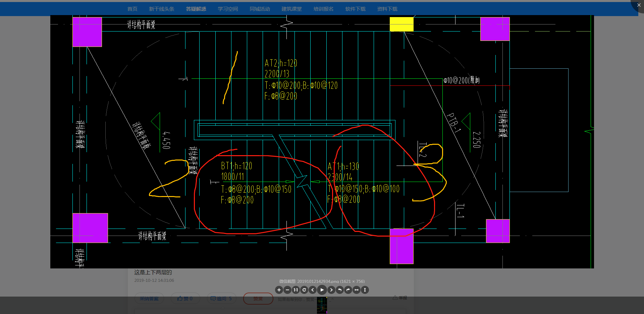Click the 举报 report link
Image resolution: width=644 pixels, height=314 pixels.
point(400,298)
